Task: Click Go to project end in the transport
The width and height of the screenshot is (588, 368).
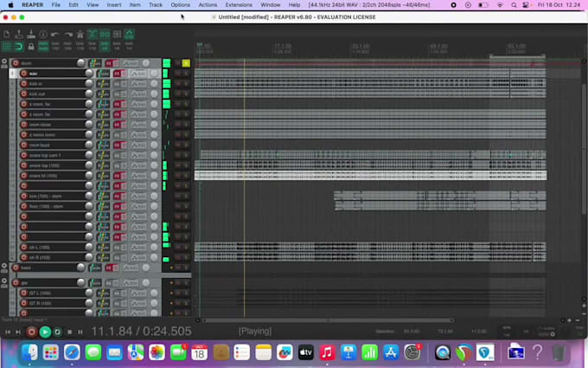Action: [18, 332]
